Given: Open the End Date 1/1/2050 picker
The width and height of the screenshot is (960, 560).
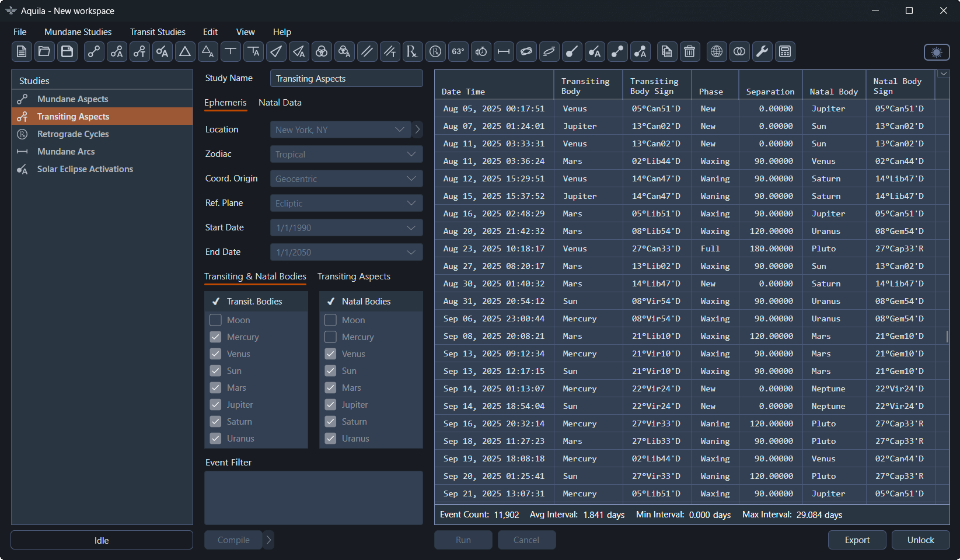Looking at the screenshot, I should tap(346, 252).
